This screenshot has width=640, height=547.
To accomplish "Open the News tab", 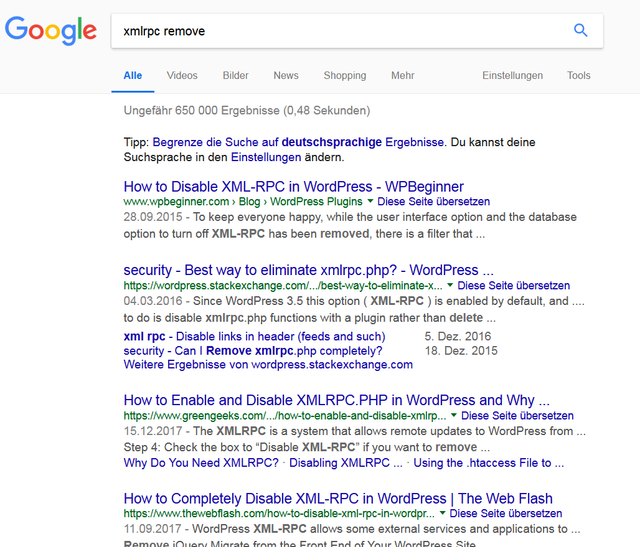I will click(x=286, y=76).
